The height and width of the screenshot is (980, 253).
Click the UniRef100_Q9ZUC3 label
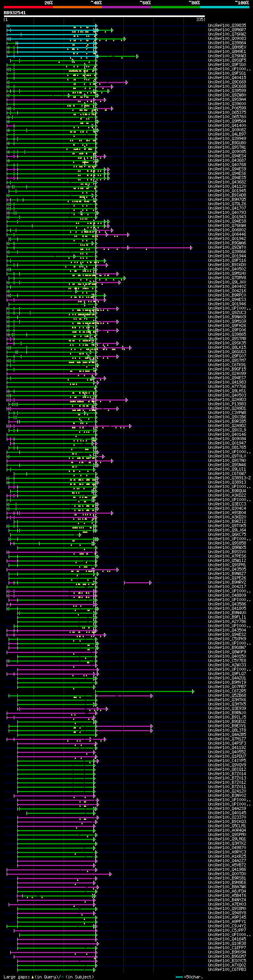(227, 313)
